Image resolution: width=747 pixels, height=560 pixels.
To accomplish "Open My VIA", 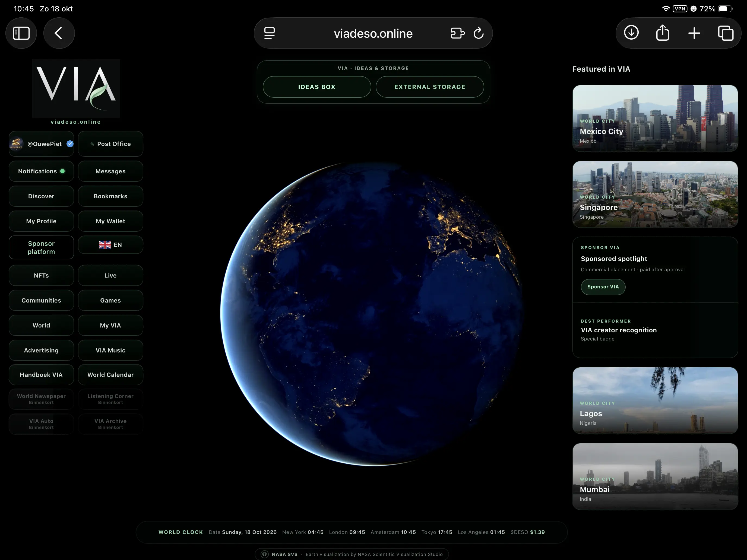I will click(110, 325).
